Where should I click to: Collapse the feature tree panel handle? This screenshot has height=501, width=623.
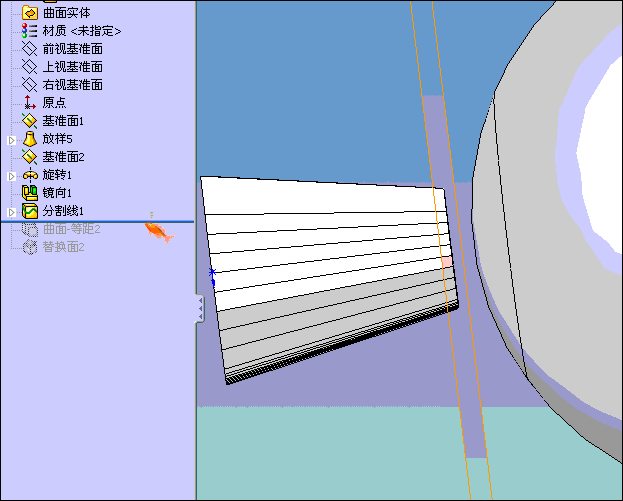pos(200,308)
